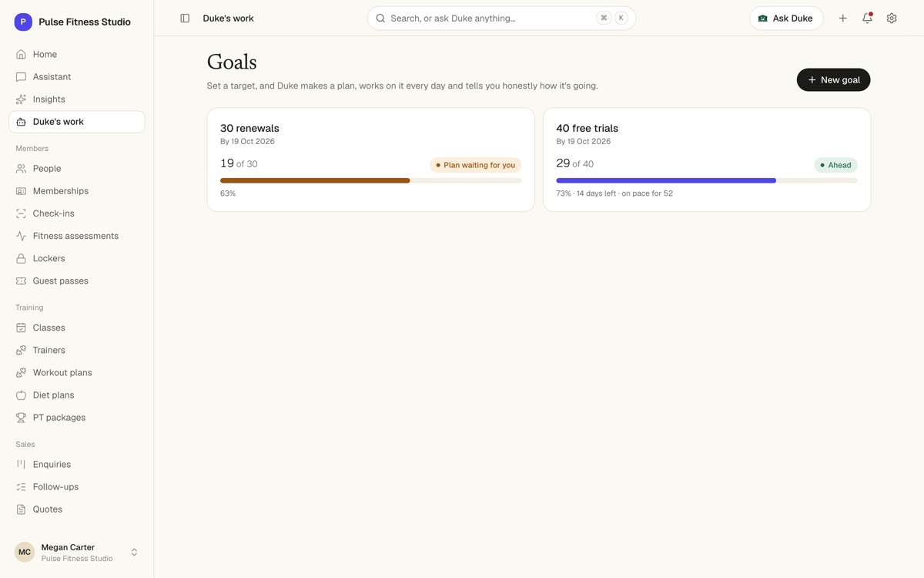
Task: Click the plus icon in top bar
Action: click(x=843, y=18)
